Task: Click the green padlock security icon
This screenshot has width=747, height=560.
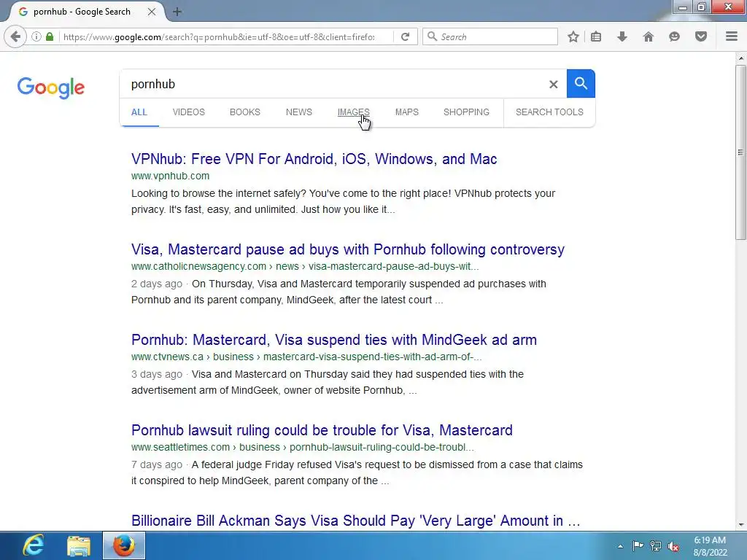Action: (50, 36)
